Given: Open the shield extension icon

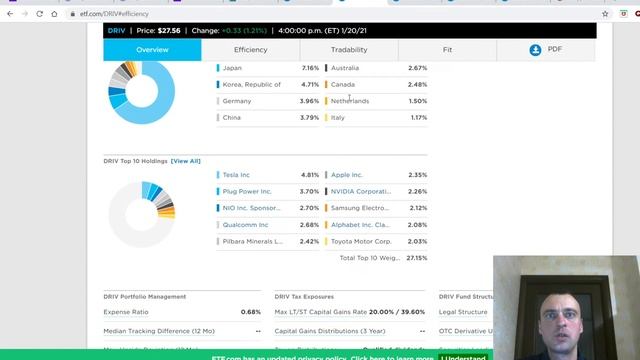Looking at the screenshot, I should tap(623, 14).
